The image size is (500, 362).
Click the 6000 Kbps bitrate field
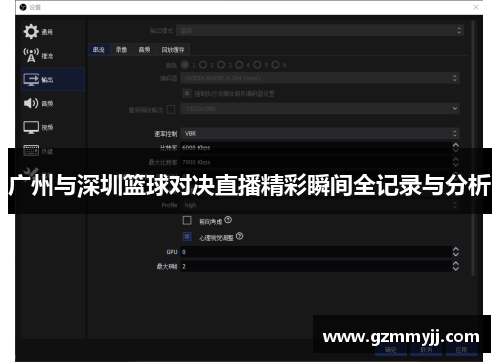(x=316, y=147)
